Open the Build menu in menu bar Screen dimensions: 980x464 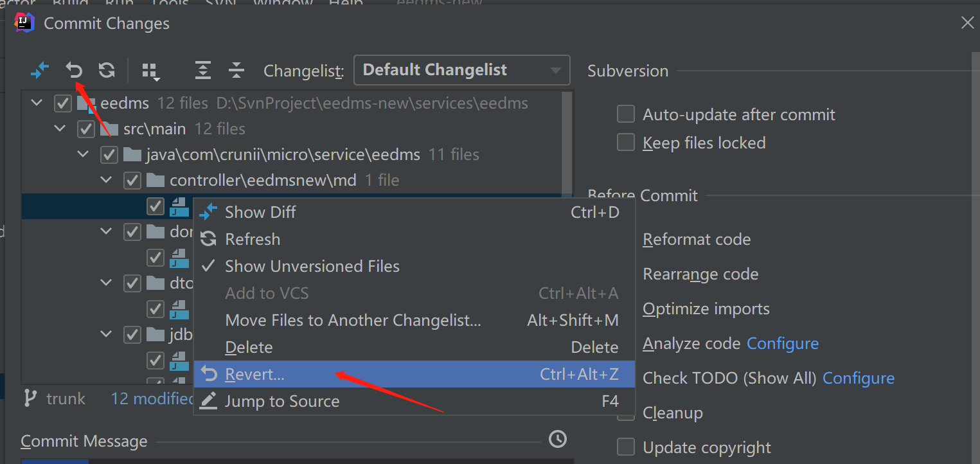70,3
